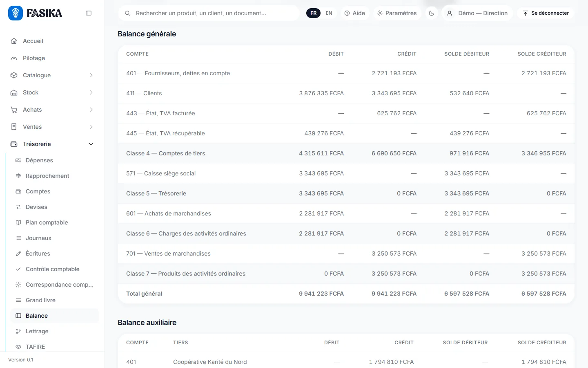Click the TAFIRE eye icon

[18, 347]
